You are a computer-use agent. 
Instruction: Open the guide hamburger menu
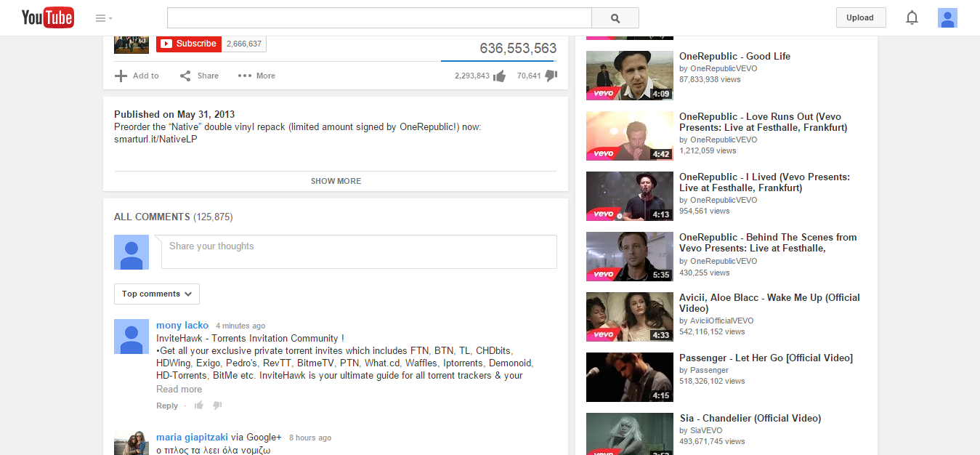pyautogui.click(x=104, y=18)
